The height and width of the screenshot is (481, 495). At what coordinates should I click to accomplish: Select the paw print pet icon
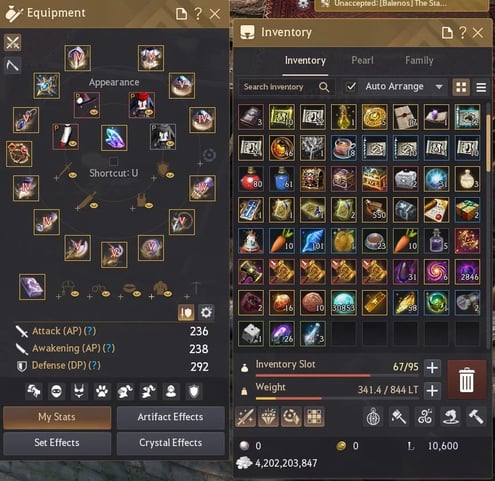pyautogui.click(x=102, y=391)
